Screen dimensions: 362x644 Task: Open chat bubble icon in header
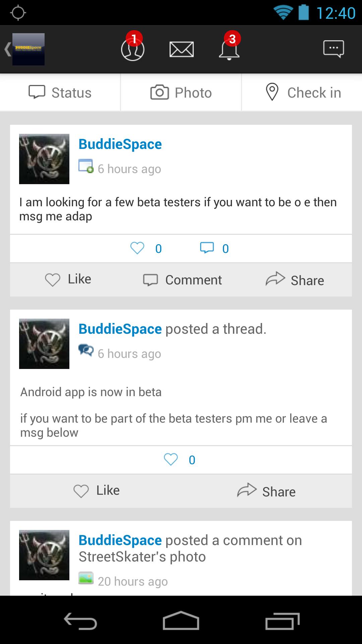(334, 49)
